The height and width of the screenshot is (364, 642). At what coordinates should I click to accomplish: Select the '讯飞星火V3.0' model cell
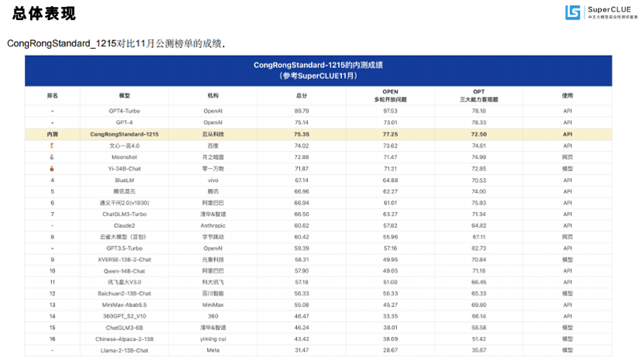tap(125, 282)
